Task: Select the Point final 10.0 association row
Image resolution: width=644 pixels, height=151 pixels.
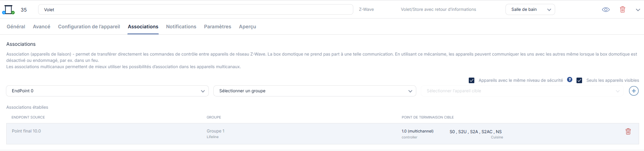Action: (105, 133)
